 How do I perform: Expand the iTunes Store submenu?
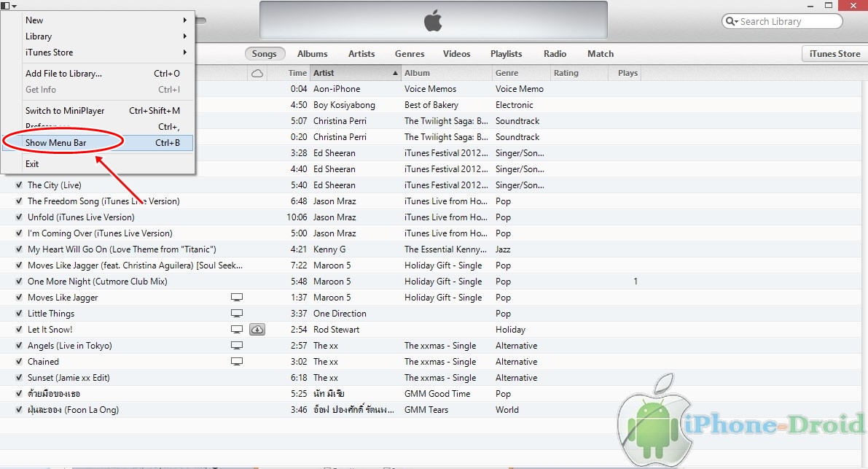[x=98, y=52]
